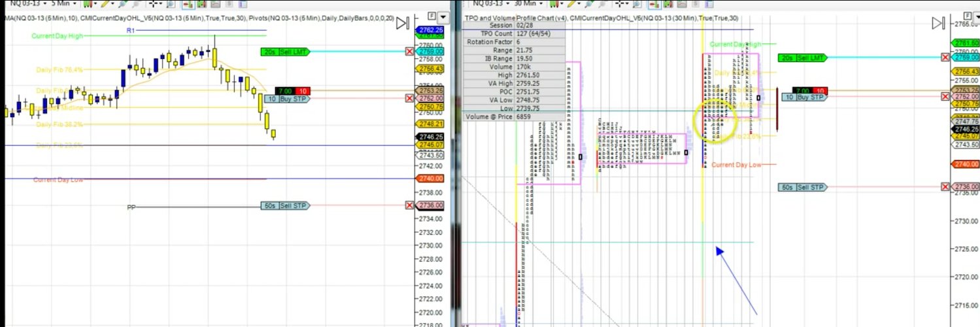Expand cursor type arrow in 5 Min chart
The width and height of the screenshot is (980, 327).
tap(162, 4)
